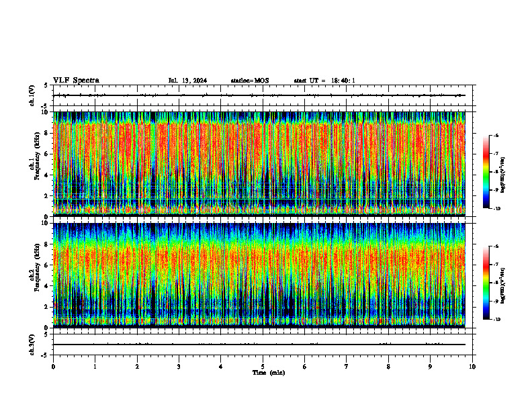Viewport: 532px width, 411px height.
Task: Click the "-10" label on ch.1 color bar
Action: point(496,209)
